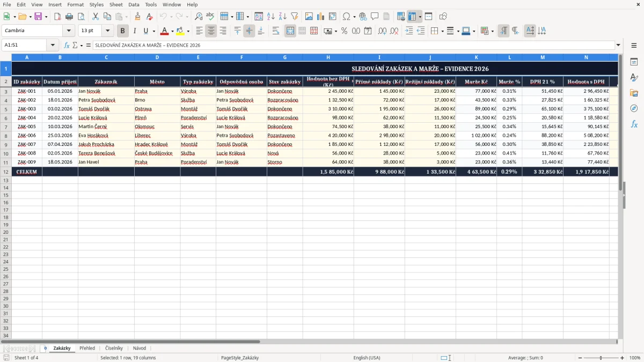Open the Format menu
The image size is (644, 362).
[75, 4]
